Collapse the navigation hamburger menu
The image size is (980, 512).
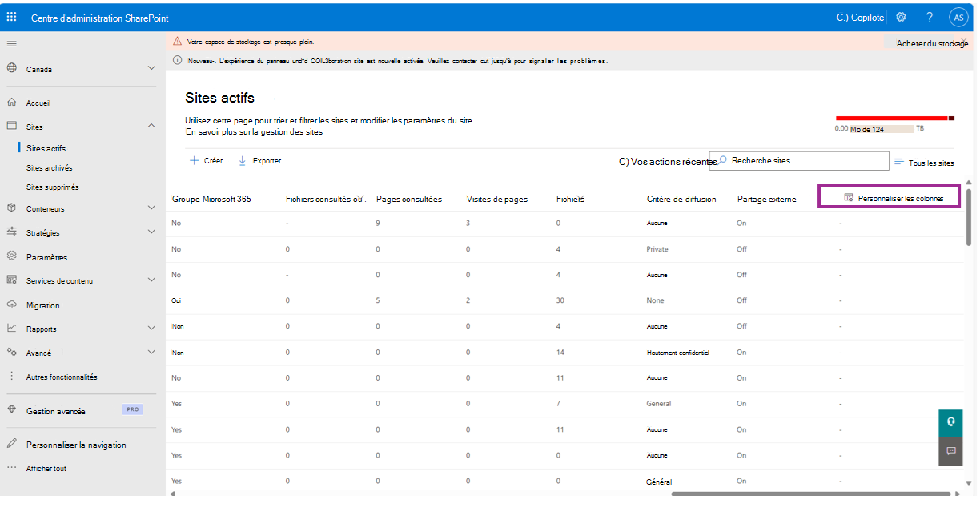click(11, 43)
